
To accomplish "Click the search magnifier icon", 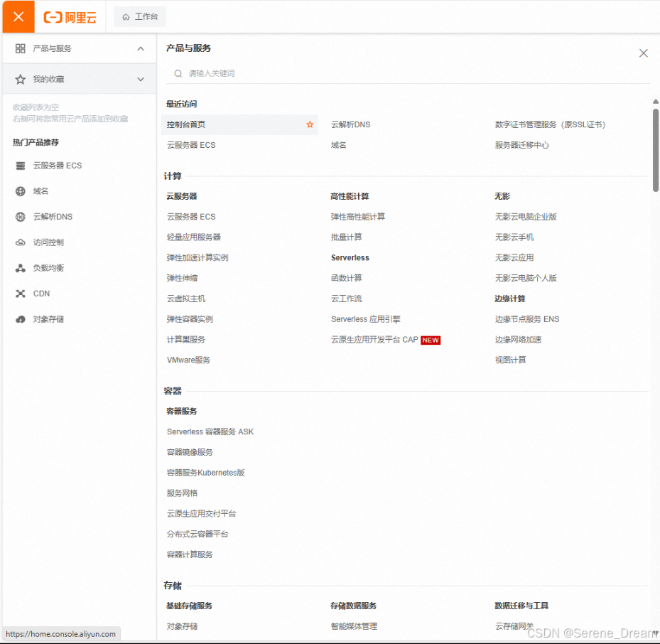I will [178, 74].
